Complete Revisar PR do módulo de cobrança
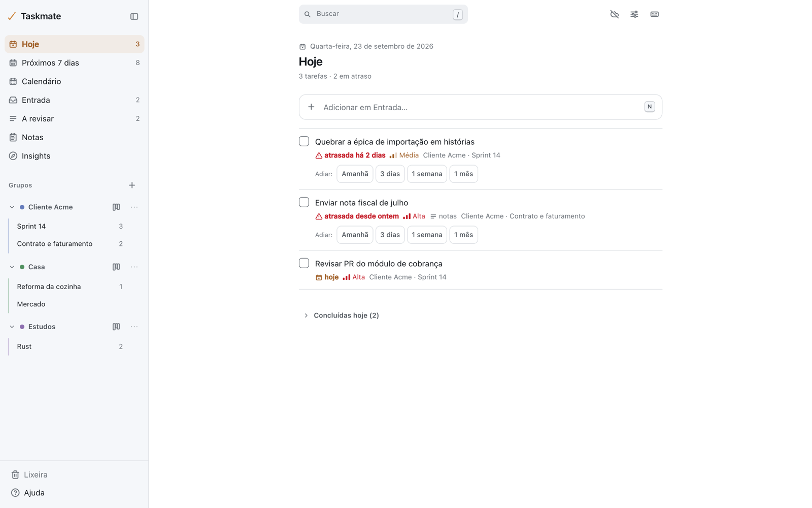The height and width of the screenshot is (508, 812). point(304,263)
